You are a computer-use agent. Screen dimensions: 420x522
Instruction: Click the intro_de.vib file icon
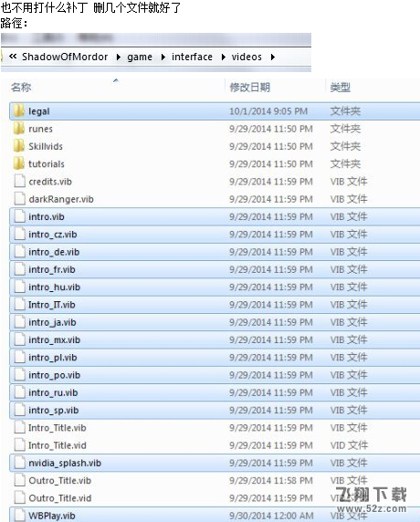pos(20,252)
